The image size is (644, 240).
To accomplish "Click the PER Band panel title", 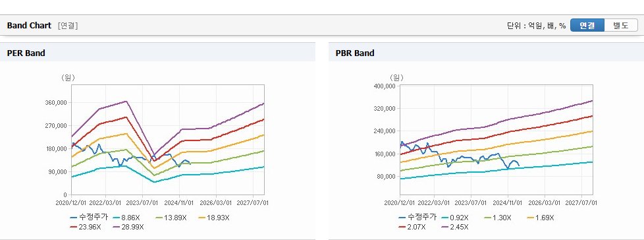I will (x=26, y=53).
